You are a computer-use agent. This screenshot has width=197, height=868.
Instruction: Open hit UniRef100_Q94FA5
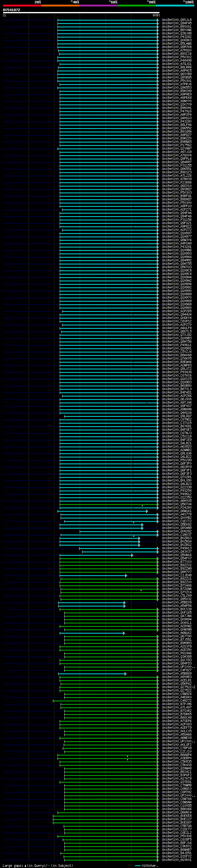176,23
